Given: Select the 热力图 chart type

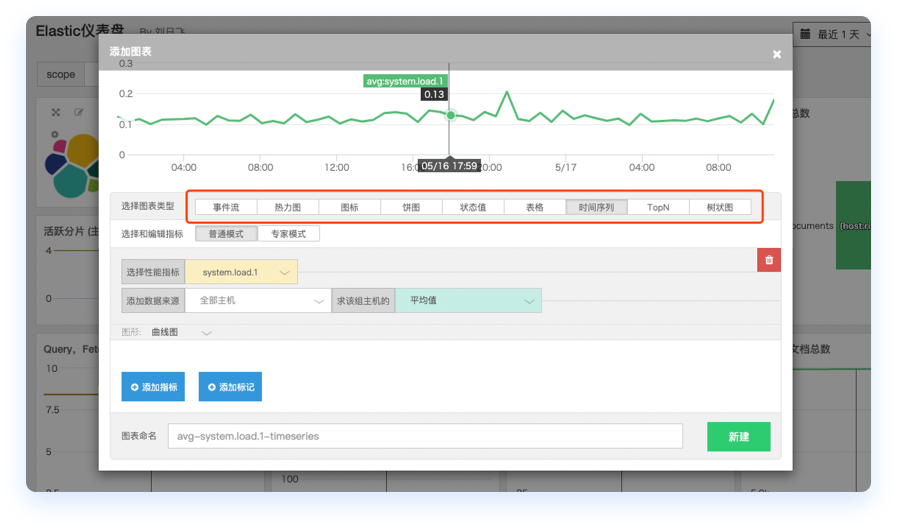Looking at the screenshot, I should [x=288, y=208].
